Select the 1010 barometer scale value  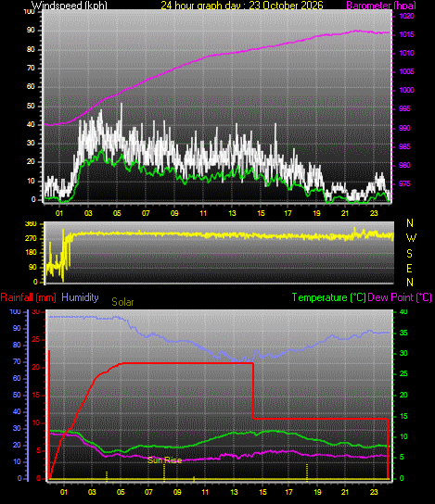tap(406, 53)
